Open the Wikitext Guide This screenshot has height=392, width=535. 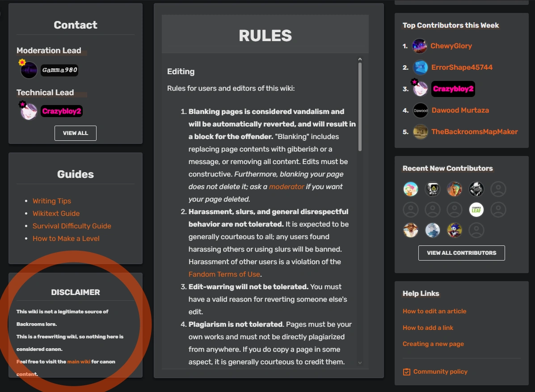pyautogui.click(x=56, y=213)
